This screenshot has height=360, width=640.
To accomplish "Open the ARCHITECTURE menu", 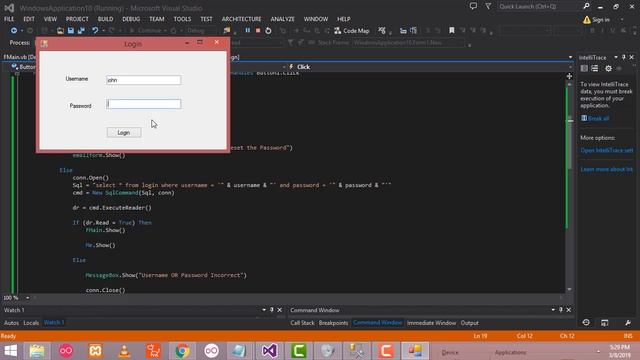I will click(241, 19).
